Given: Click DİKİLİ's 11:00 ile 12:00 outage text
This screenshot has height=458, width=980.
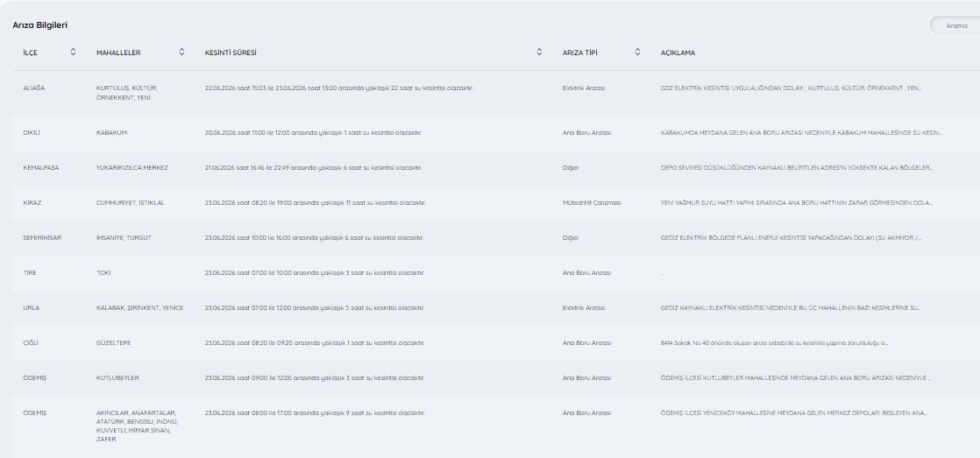Looking at the screenshot, I should click(313, 133).
